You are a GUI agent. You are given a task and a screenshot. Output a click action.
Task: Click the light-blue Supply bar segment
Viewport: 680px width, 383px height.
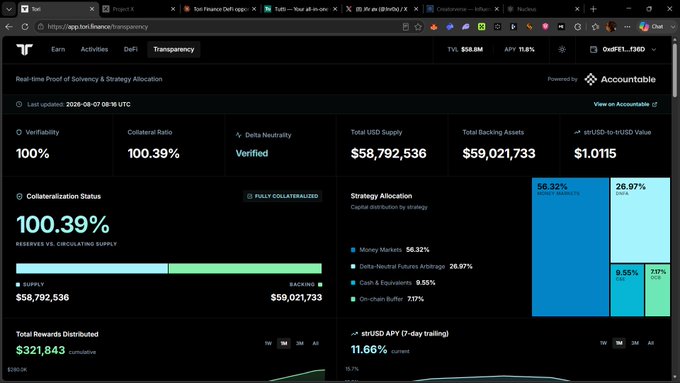click(x=92, y=268)
